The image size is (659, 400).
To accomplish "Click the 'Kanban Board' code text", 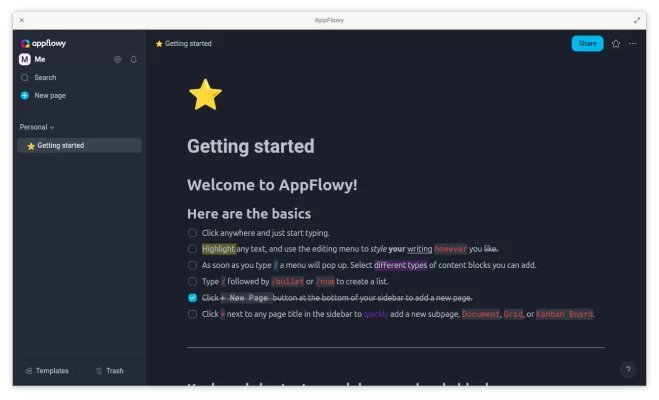I will [x=564, y=314].
